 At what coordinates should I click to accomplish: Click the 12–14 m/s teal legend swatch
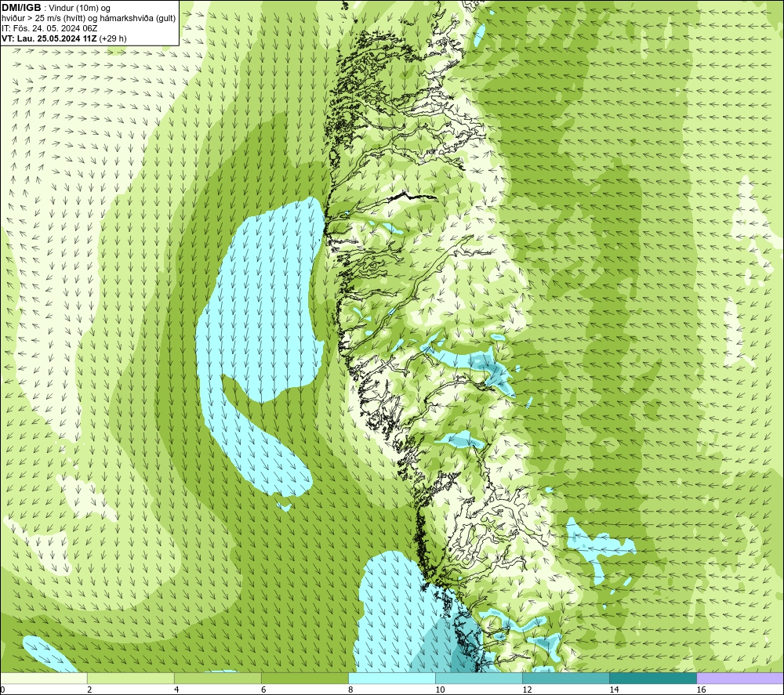[x=565, y=678]
